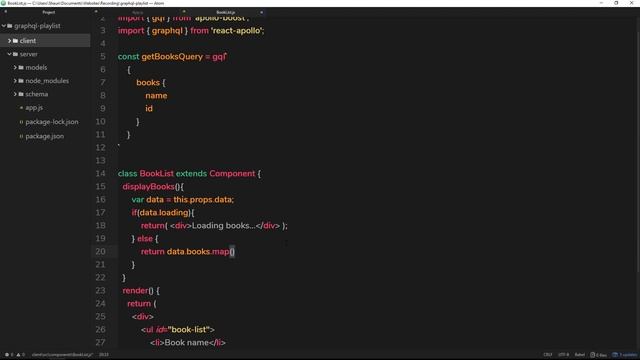Screen dimensions: 640x360
Task: Click the 'react-apollo' import string
Action: pyautogui.click(x=237, y=31)
